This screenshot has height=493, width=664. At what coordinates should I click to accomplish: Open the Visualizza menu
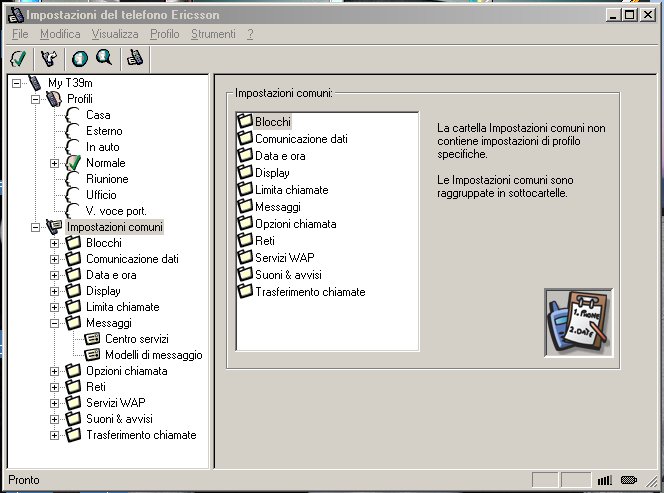(x=115, y=34)
